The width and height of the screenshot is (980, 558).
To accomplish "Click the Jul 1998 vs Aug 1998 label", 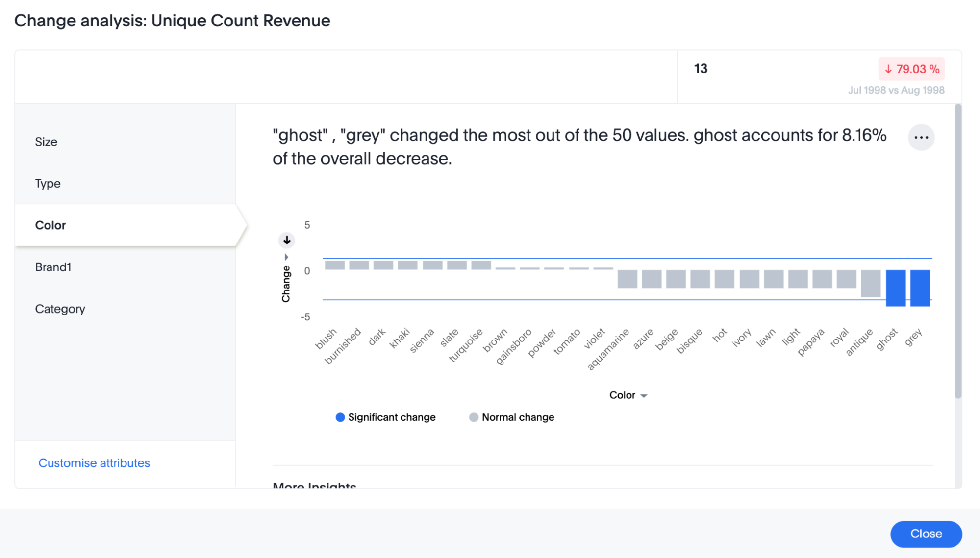I will [x=896, y=90].
